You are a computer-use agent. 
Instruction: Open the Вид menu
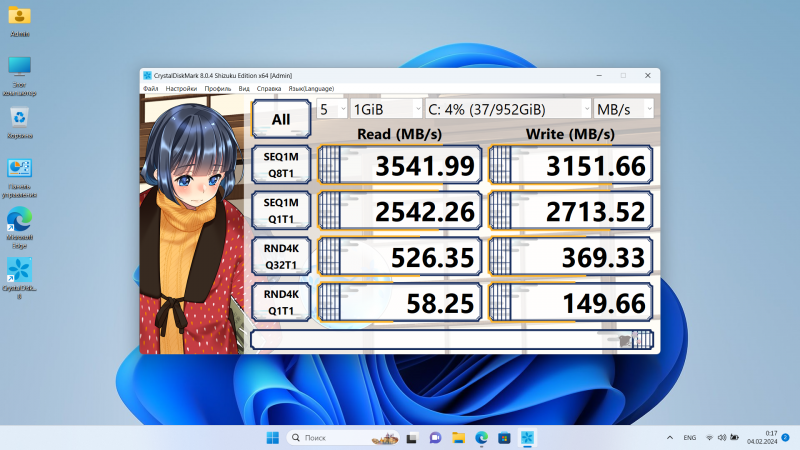pyautogui.click(x=244, y=89)
